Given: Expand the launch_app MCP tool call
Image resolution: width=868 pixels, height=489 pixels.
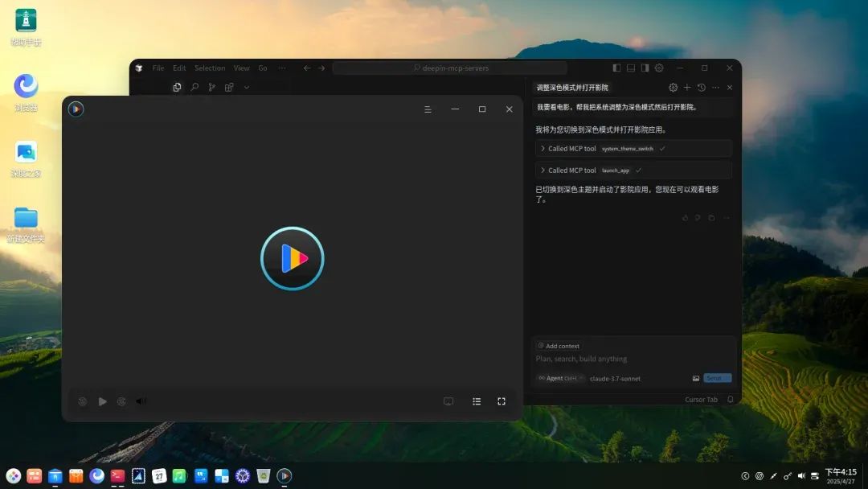Looking at the screenshot, I should pyautogui.click(x=633, y=170).
